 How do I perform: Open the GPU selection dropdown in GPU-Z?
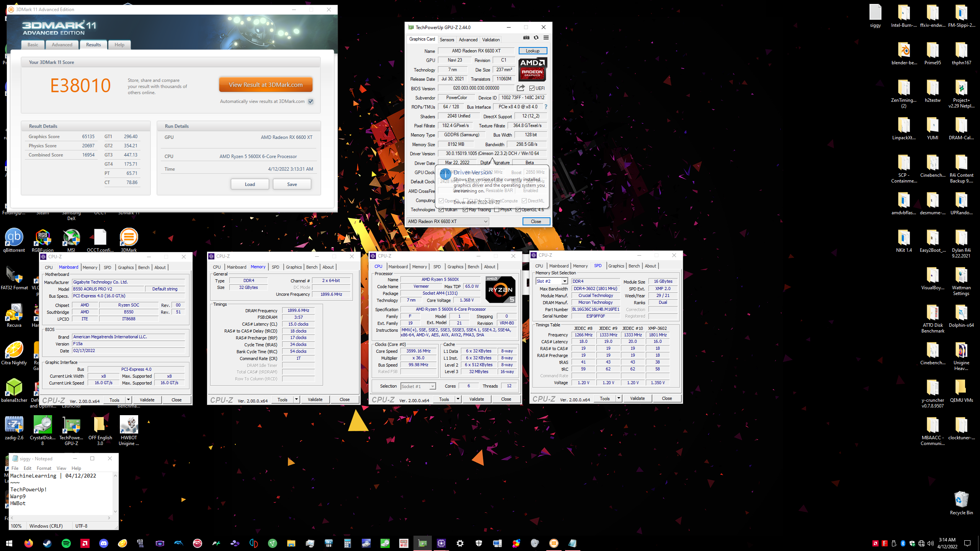click(448, 221)
